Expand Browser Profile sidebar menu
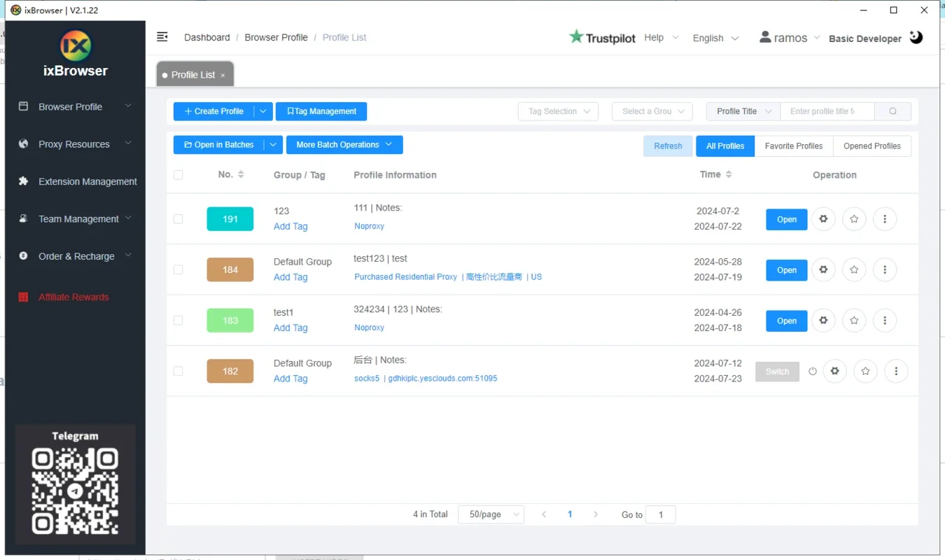This screenshot has width=945, height=560. (75, 106)
